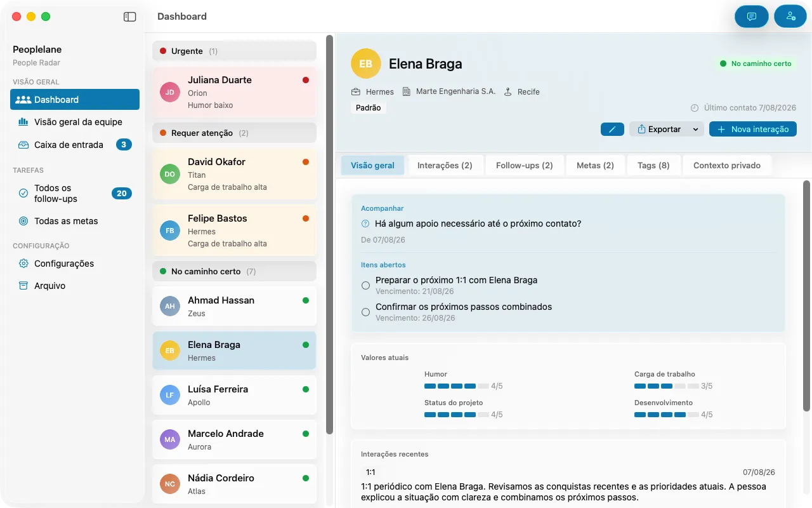Screen dimensions: 812x508
Task: Open Todos os follow-ups
Action: click(x=75, y=193)
